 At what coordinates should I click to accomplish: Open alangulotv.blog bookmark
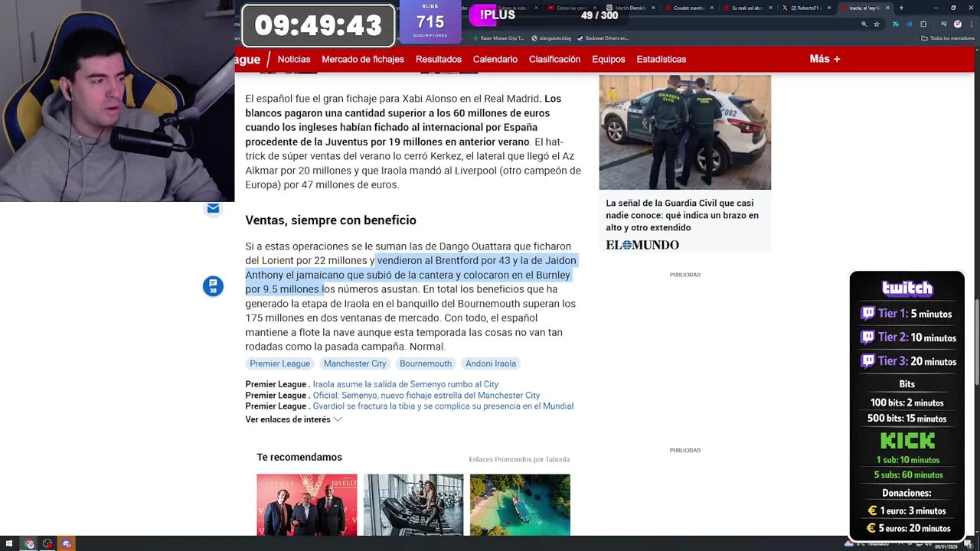click(x=550, y=37)
